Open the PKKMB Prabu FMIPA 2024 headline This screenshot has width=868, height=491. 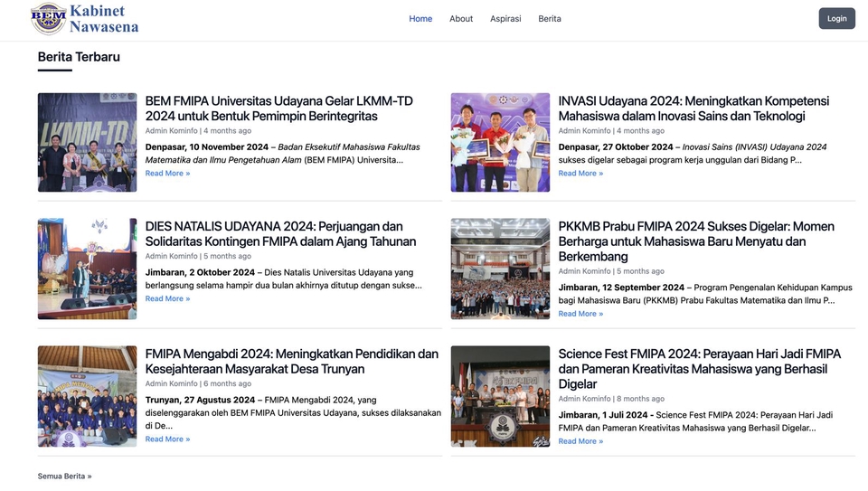[696, 241]
